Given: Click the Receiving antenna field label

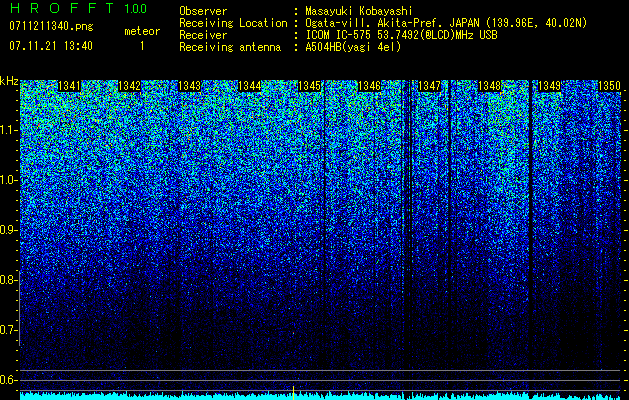Looking at the screenshot, I should tap(230, 47).
